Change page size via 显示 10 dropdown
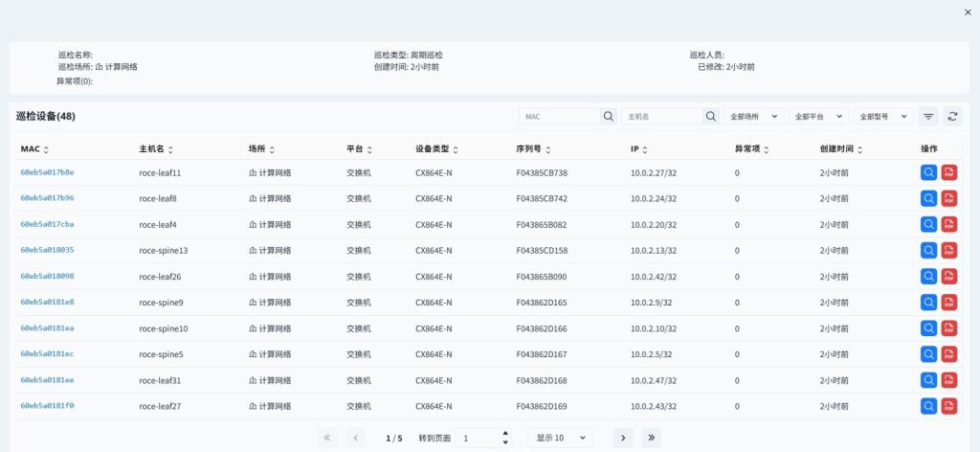 (x=560, y=438)
